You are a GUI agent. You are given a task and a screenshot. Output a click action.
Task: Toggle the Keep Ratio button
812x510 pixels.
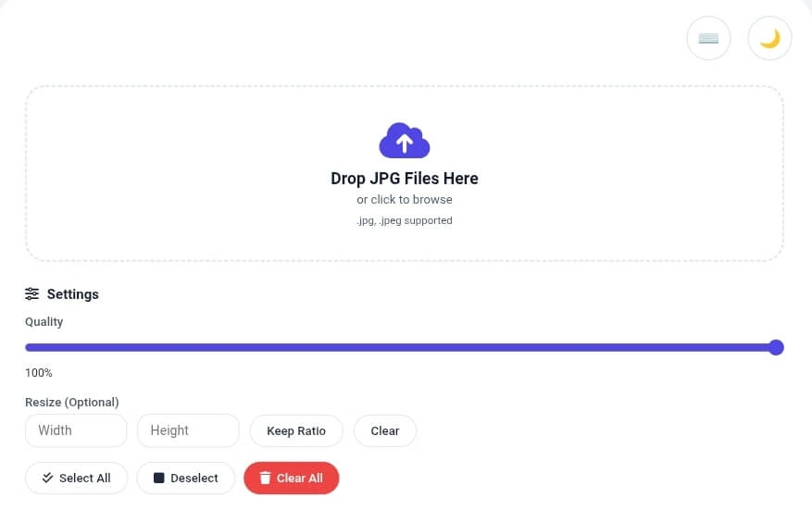click(x=296, y=430)
